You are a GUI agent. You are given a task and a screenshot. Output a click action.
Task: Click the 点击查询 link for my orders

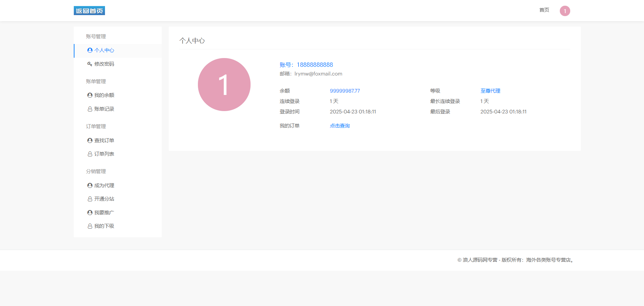click(x=339, y=126)
